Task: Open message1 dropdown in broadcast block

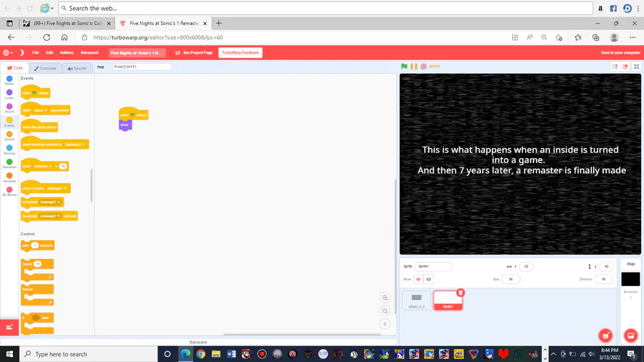Action: [x=50, y=202]
